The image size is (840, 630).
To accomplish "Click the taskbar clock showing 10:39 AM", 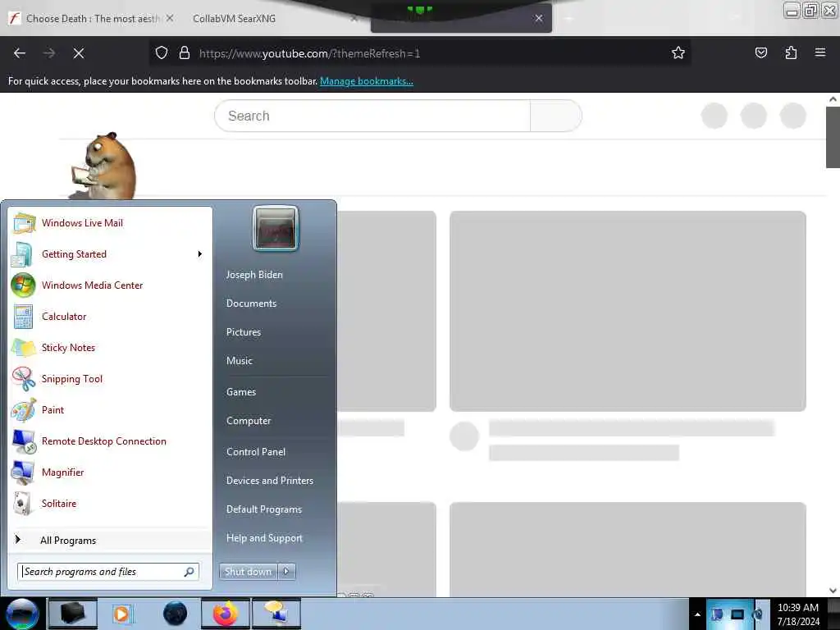I will click(797, 614).
